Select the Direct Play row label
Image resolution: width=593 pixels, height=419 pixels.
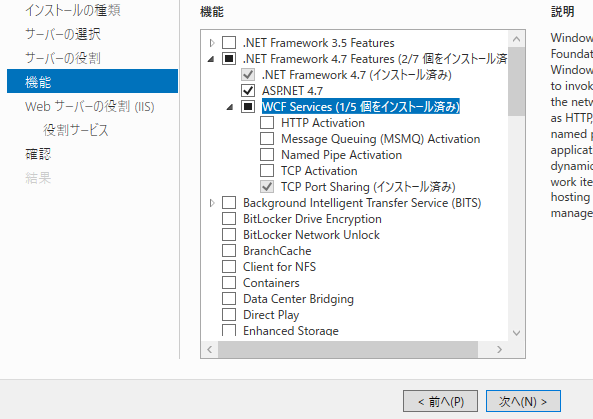tap(271, 315)
